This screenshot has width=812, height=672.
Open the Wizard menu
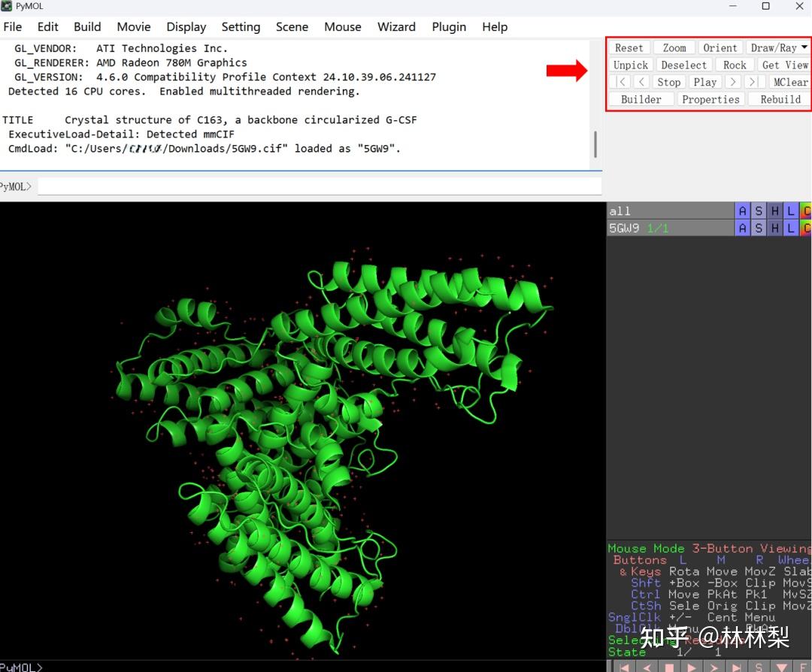pyautogui.click(x=396, y=27)
